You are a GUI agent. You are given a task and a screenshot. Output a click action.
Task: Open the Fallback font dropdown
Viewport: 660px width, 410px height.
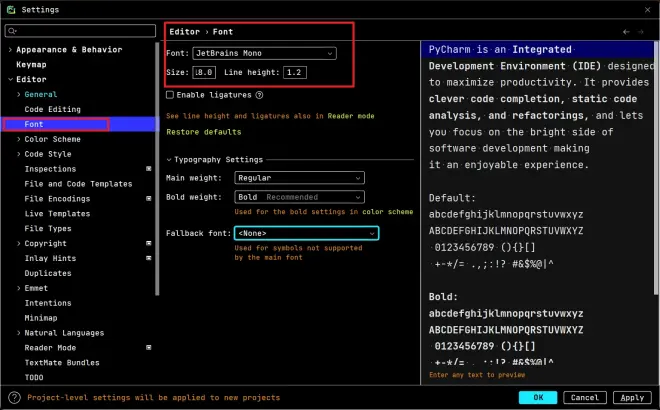[x=306, y=233]
